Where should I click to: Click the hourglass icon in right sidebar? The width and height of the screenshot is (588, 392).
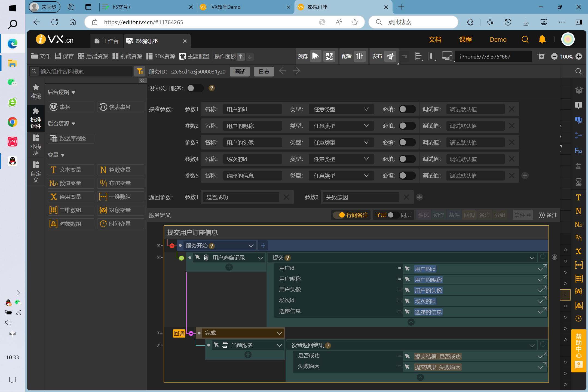578,182
